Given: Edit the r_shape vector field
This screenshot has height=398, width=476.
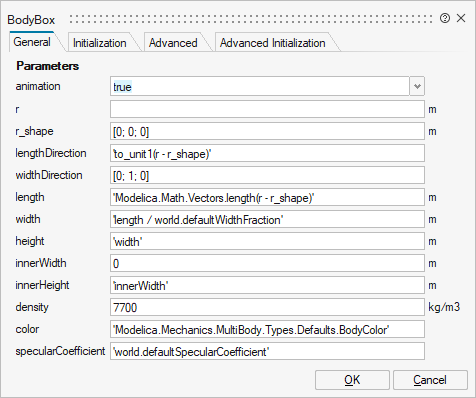Looking at the screenshot, I should pos(267,131).
